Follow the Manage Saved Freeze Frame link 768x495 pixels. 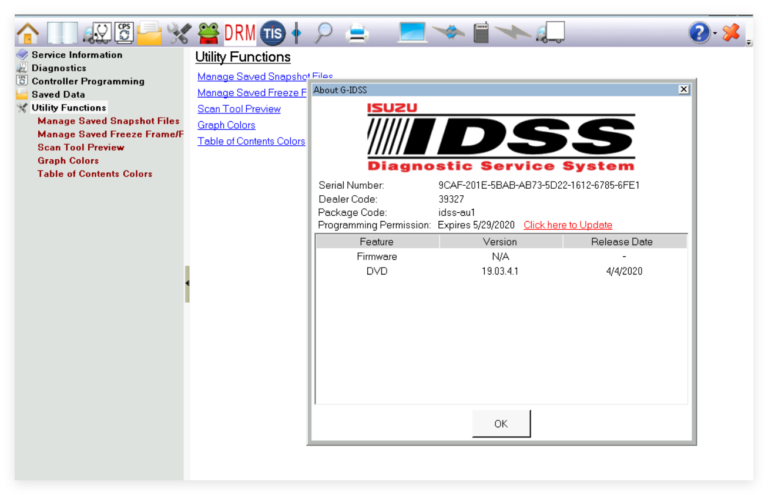coord(252,93)
